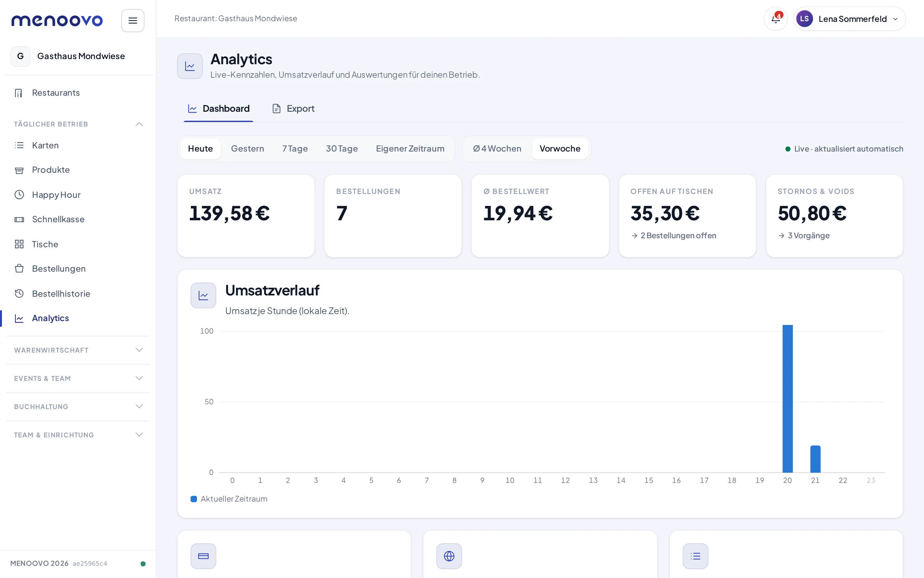Expand the Team & Einrichtung section
Viewport: 924px width, 578px height.
click(78, 435)
